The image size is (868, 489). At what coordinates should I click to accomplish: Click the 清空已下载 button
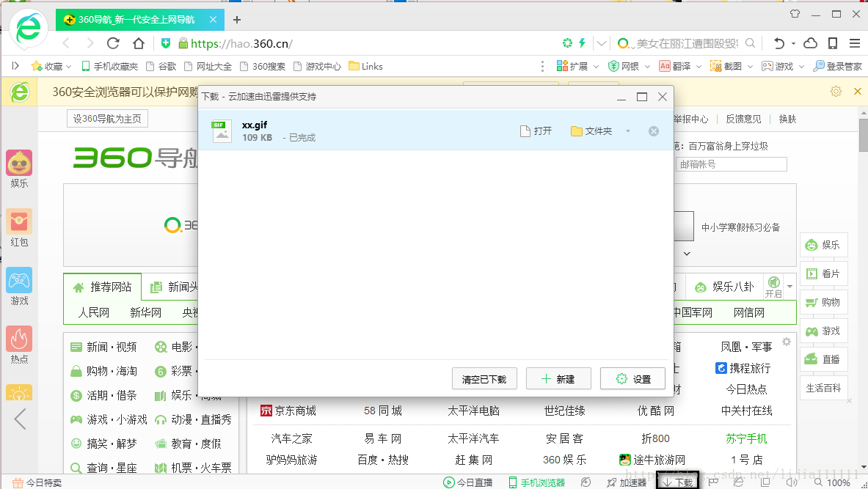(x=484, y=379)
